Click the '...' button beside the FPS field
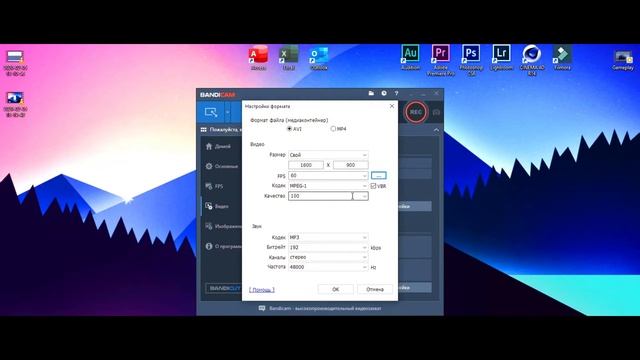The image size is (640, 360). tap(379, 176)
